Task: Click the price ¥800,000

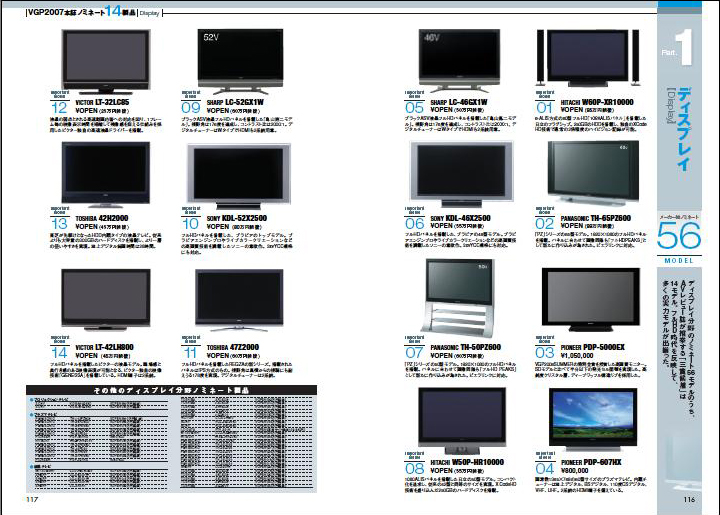Action: (574, 470)
